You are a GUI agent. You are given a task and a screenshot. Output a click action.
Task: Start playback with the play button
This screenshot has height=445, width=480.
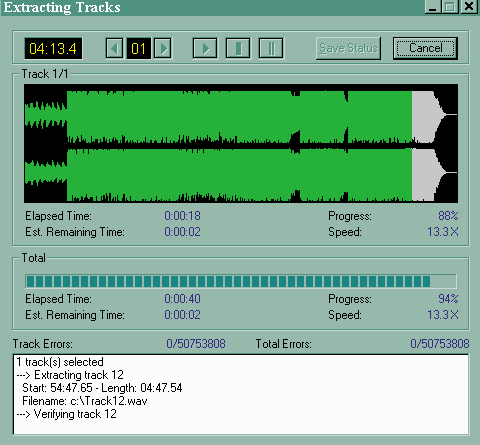205,49
